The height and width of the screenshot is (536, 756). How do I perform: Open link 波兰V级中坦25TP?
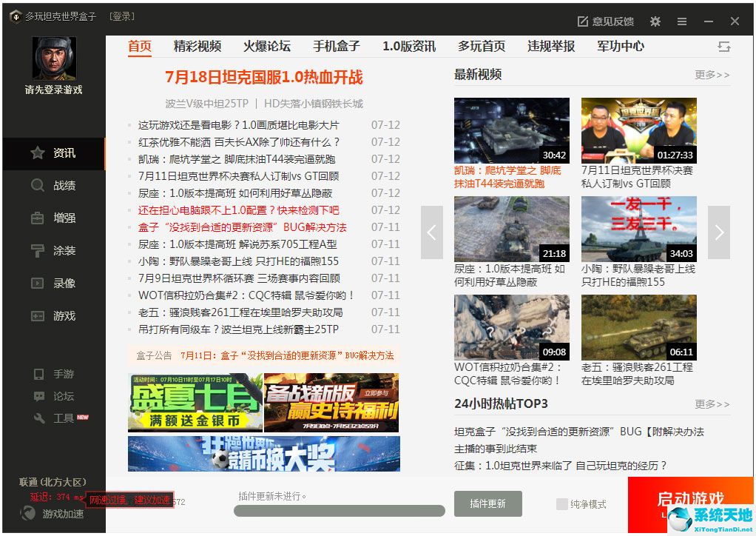pyautogui.click(x=207, y=104)
